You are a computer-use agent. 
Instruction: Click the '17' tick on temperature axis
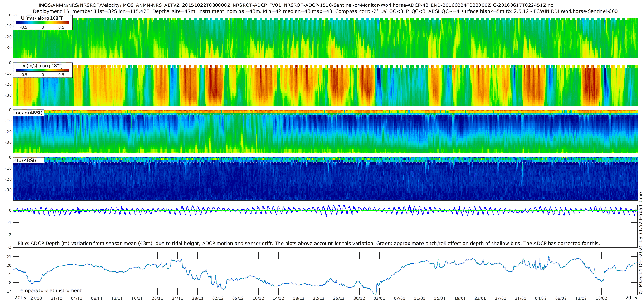click(9, 291)
